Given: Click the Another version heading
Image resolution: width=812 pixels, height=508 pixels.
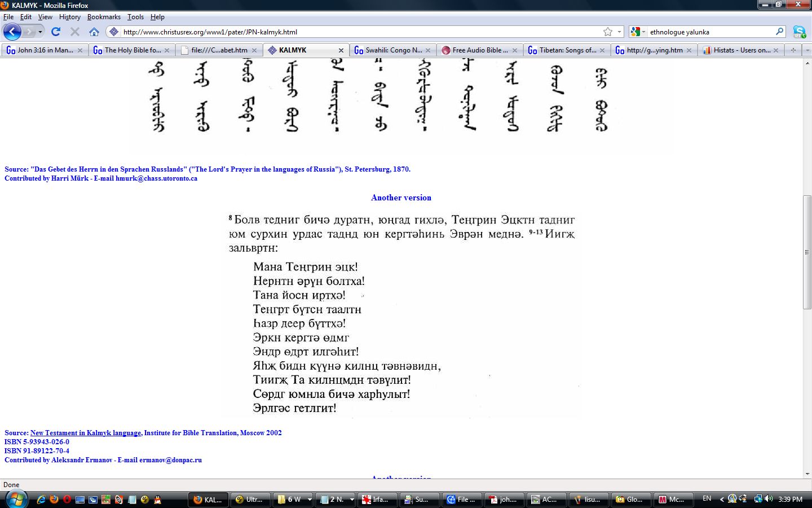Looking at the screenshot, I should pyautogui.click(x=401, y=198).
